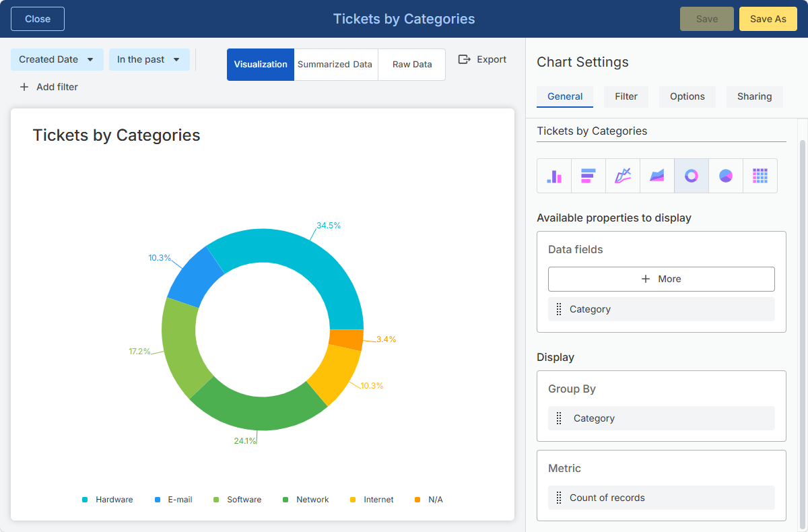Switch to the pie chart type icon
This screenshot has width=808, height=532.
coord(726,176)
